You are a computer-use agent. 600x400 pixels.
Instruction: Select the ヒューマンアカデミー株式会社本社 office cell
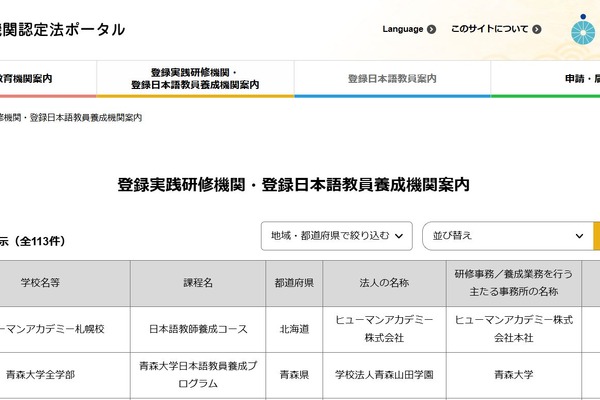point(514,329)
